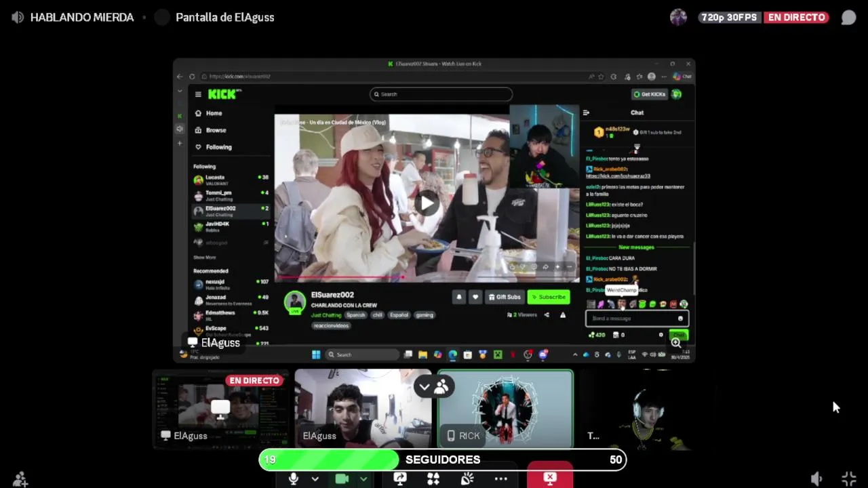Play the video with center play button
Screen dimensions: 868x488
(x=427, y=203)
